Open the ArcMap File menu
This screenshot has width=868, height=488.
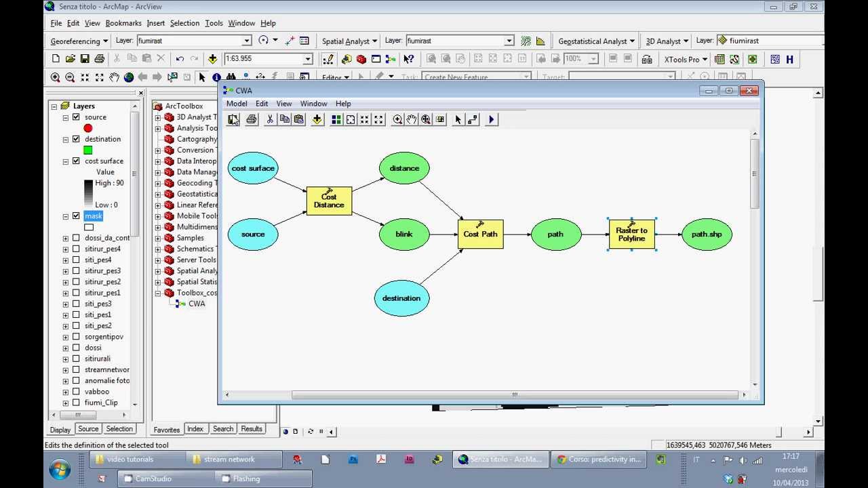click(x=56, y=23)
